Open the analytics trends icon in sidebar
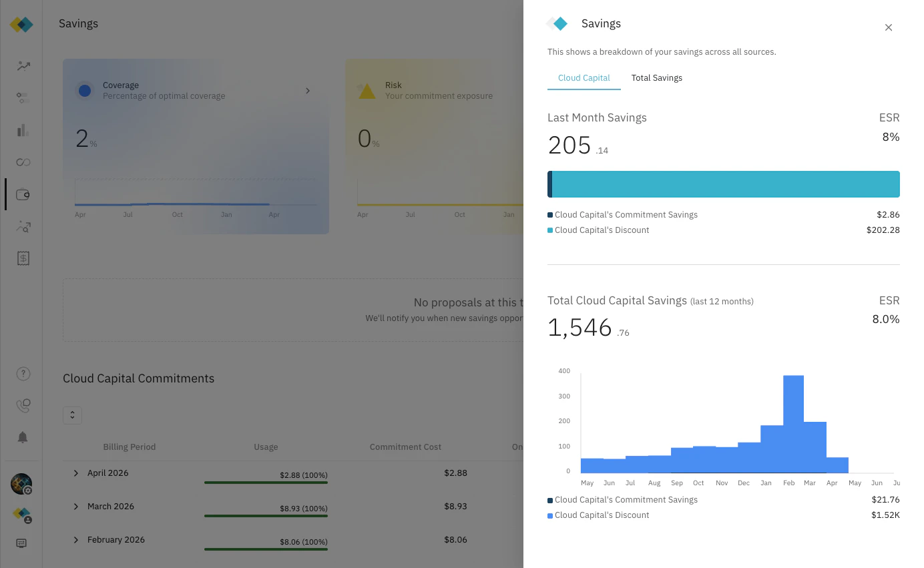The width and height of the screenshot is (924, 568). click(x=23, y=66)
